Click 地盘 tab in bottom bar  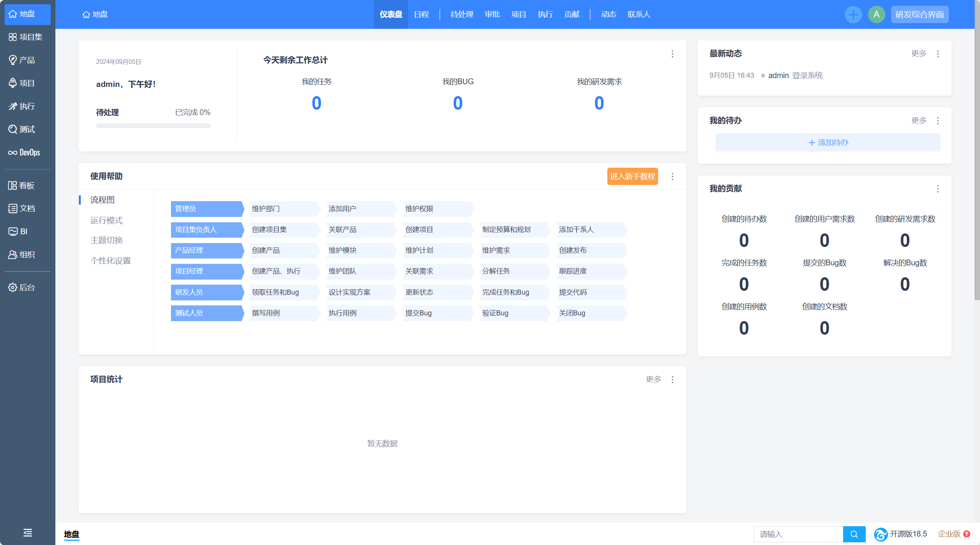coord(72,534)
